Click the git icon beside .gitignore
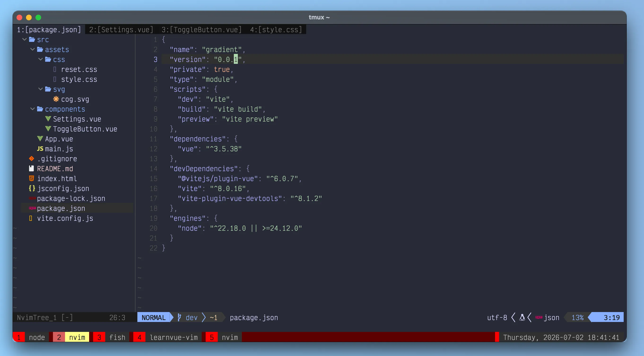Screen dimensions: 644x356 (x=31, y=159)
